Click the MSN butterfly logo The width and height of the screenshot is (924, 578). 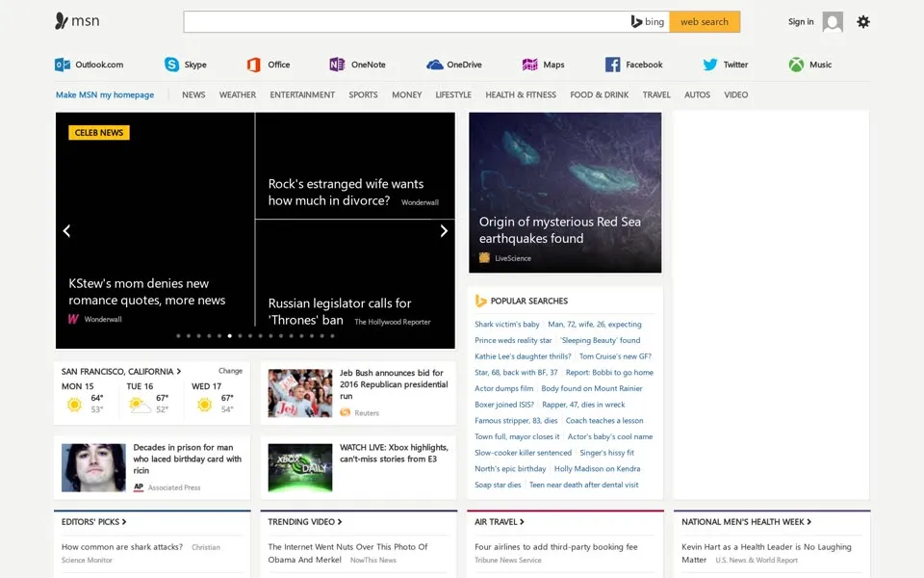(62, 21)
